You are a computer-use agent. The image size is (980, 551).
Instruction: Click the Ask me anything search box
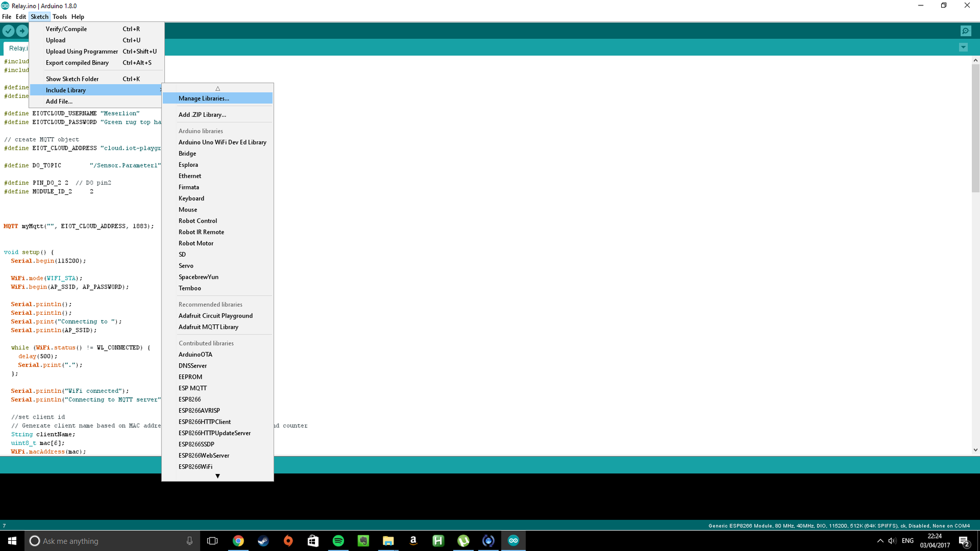click(x=112, y=541)
